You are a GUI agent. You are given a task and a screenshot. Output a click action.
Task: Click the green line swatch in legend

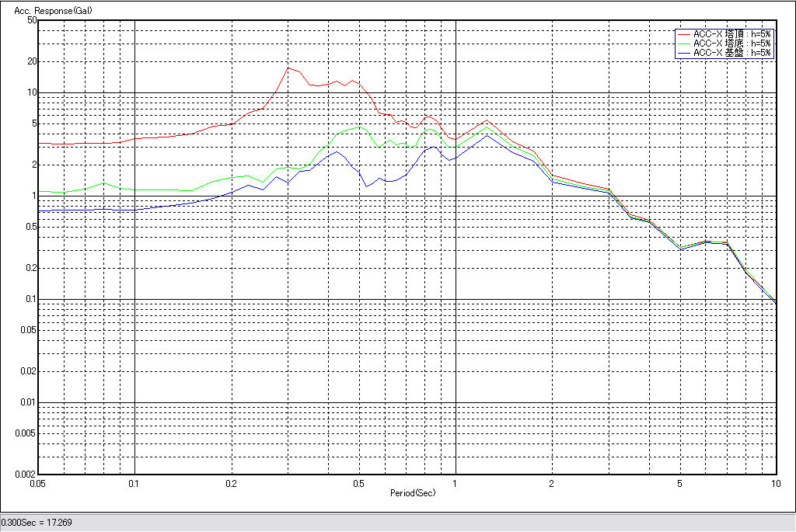(683, 43)
